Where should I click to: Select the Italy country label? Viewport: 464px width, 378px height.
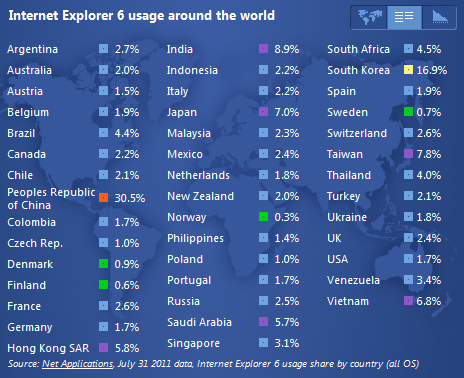[x=177, y=91]
